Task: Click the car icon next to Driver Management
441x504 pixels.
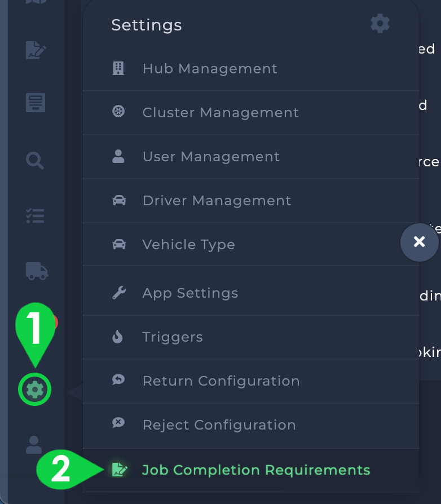Action: (119, 200)
